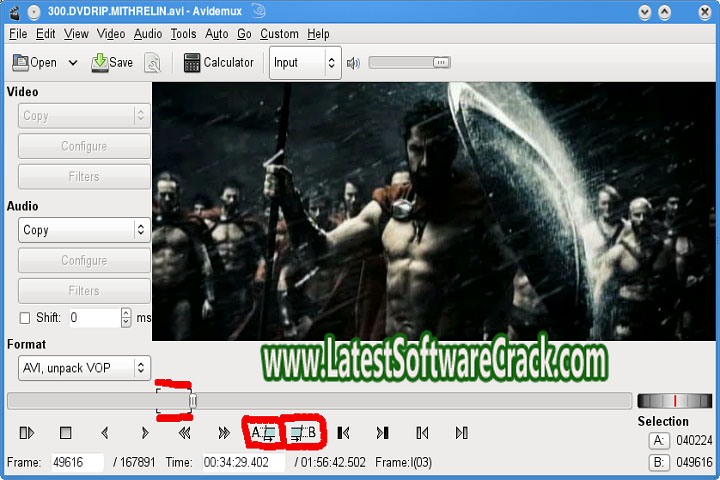
Task: Click the jog shuttle wheel control
Action: [675, 401]
